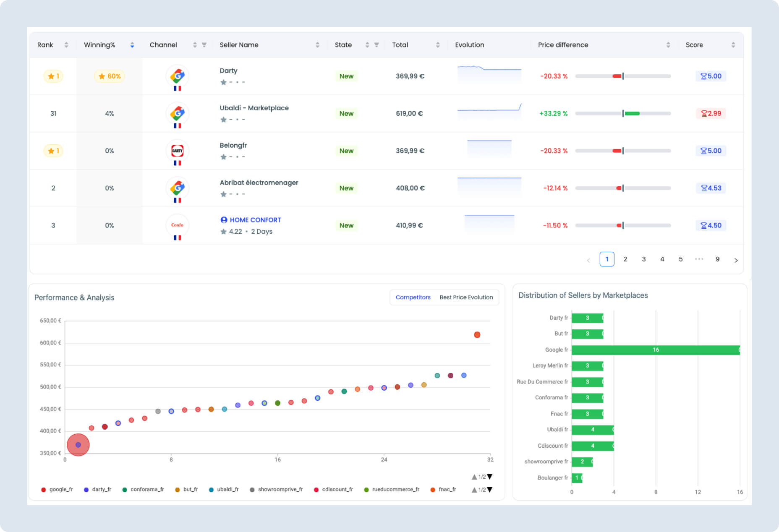Click score 5.00 badge in Darty row

pyautogui.click(x=711, y=76)
